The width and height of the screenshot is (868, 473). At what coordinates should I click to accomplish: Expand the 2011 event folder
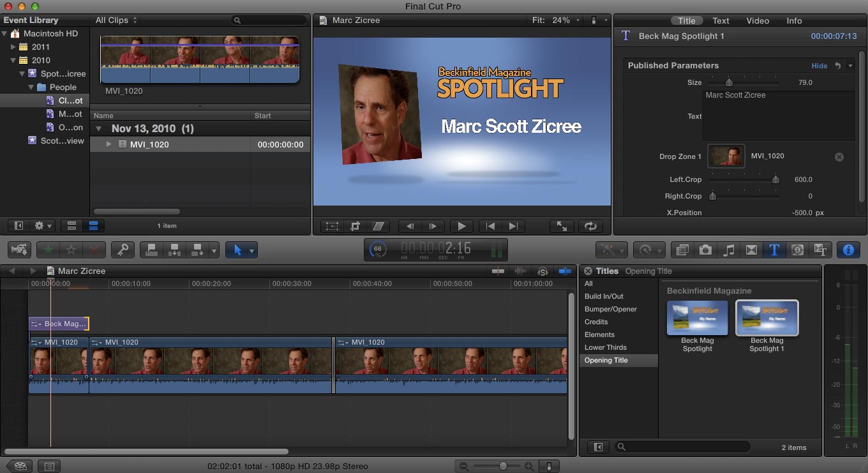[x=13, y=47]
